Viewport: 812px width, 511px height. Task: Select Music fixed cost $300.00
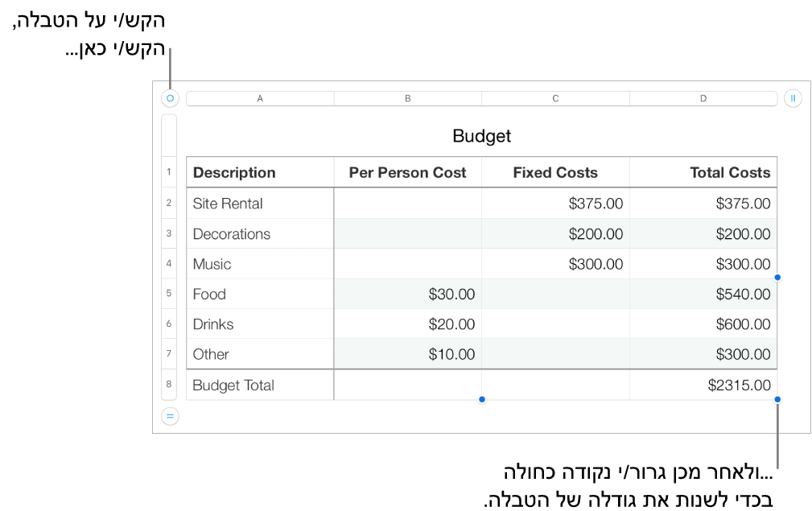pyautogui.click(x=555, y=263)
